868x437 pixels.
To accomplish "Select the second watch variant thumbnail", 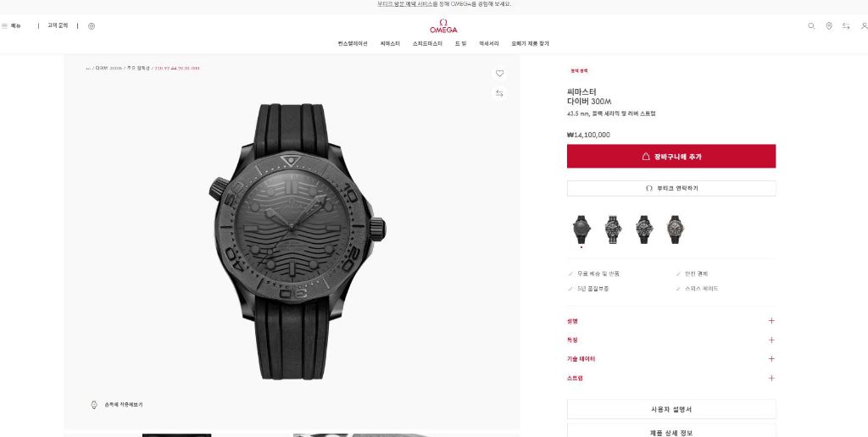I will tap(613, 230).
